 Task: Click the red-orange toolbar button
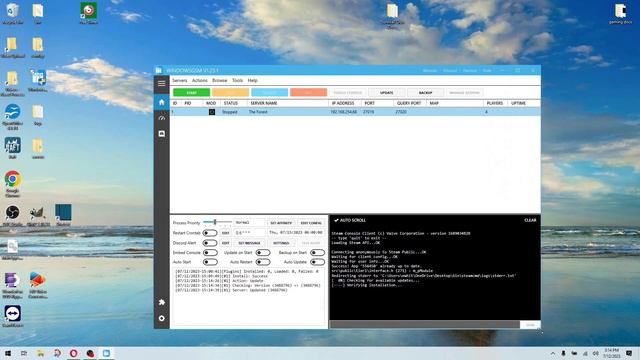click(309, 93)
